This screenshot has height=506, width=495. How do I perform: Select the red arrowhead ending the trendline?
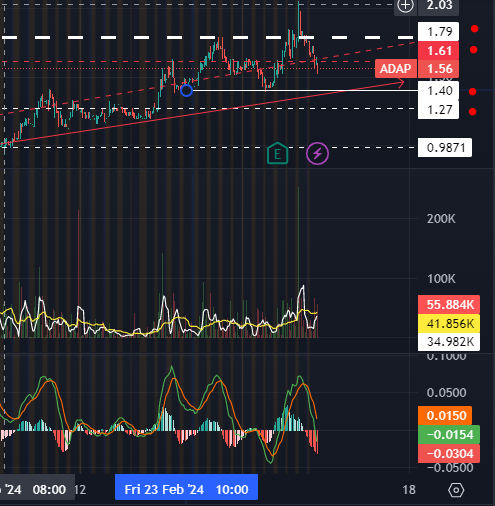400,82
